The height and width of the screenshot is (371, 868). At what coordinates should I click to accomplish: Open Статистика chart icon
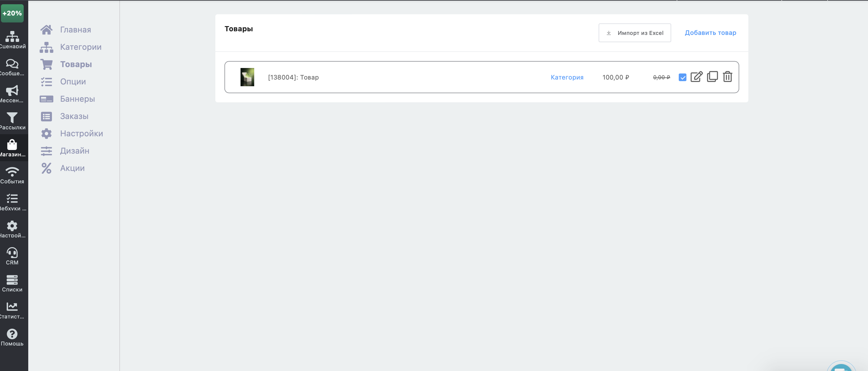(x=12, y=310)
